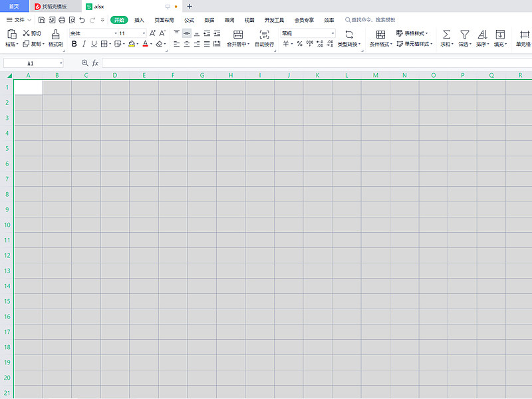The width and height of the screenshot is (532, 399).
Task: Toggle justify alignment
Action: tap(207, 44)
